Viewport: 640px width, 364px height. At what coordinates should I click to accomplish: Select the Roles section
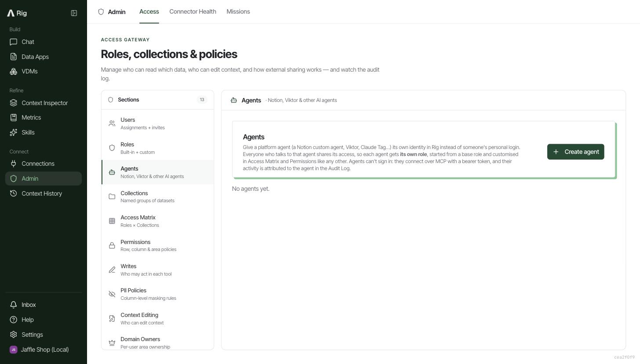(x=157, y=148)
